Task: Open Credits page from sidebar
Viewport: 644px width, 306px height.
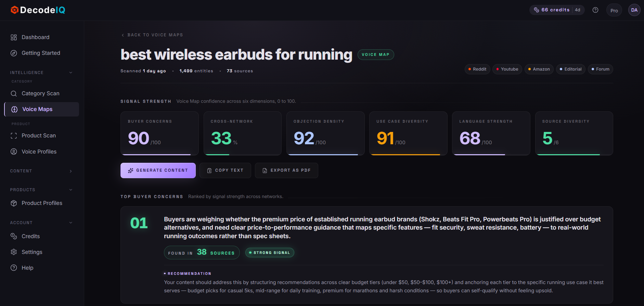Action: click(42, 236)
